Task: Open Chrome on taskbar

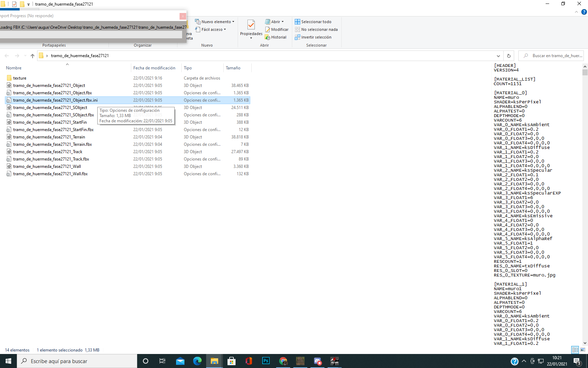Action: (x=283, y=361)
